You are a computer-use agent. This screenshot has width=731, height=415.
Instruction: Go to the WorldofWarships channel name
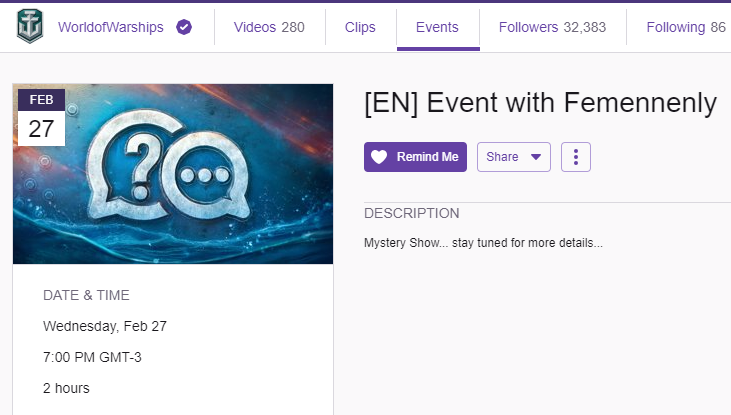click(110, 27)
